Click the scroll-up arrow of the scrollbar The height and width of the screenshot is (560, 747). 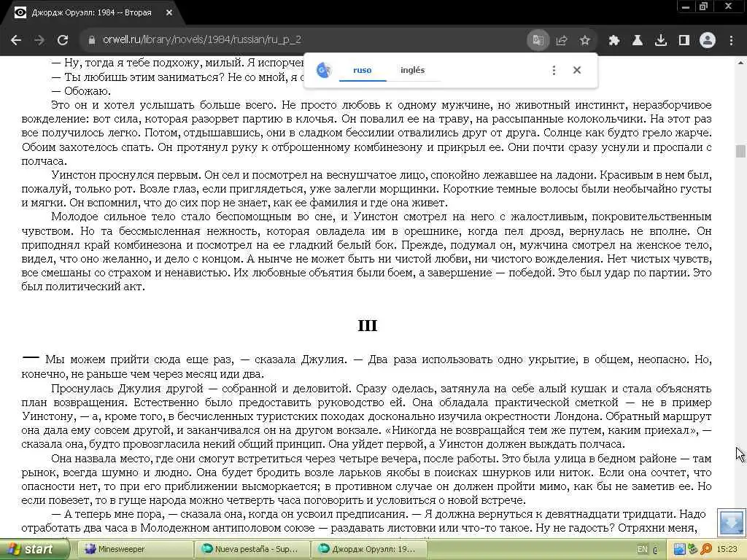point(740,63)
